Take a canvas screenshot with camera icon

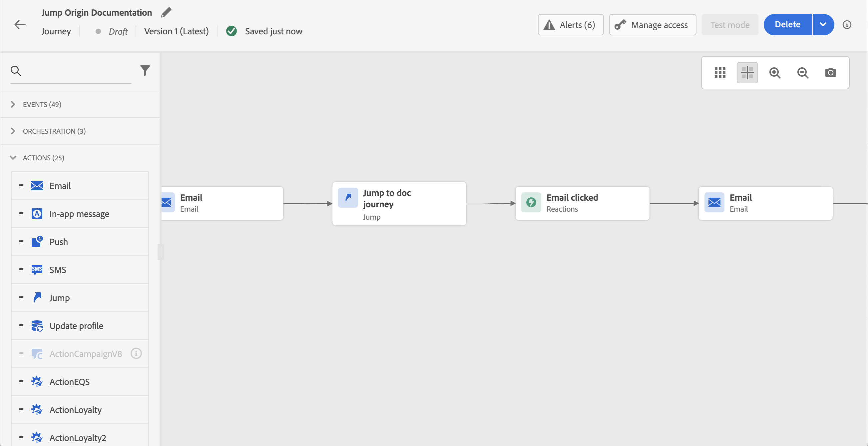coord(830,73)
